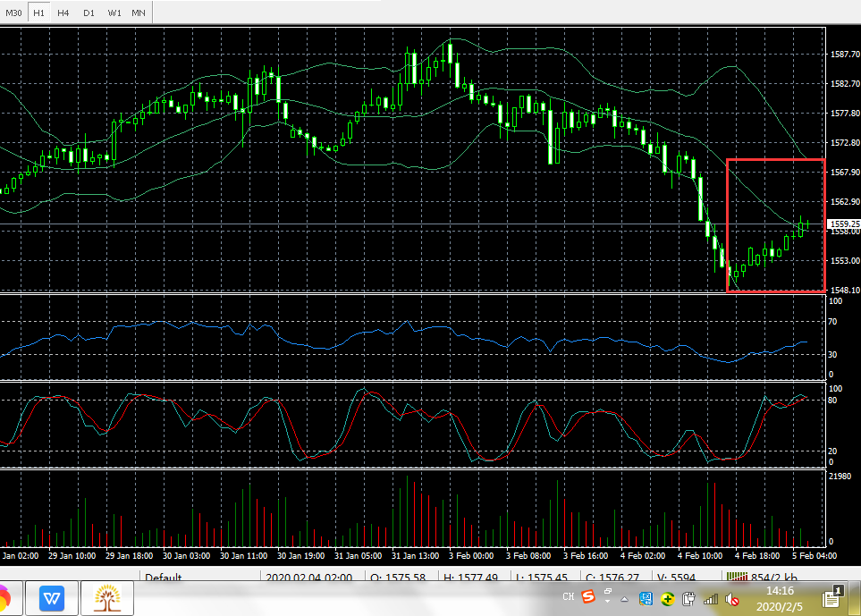Click the golden tree app taskbar icon
The width and height of the screenshot is (861, 616).
(107, 596)
